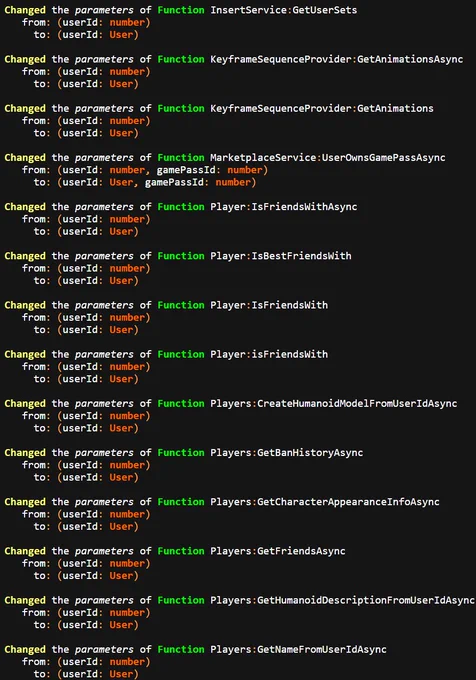Viewport: 476px width, 680px height.
Task: Click 'number' type under InsertService:GetUserSets
Action: coord(127,22)
